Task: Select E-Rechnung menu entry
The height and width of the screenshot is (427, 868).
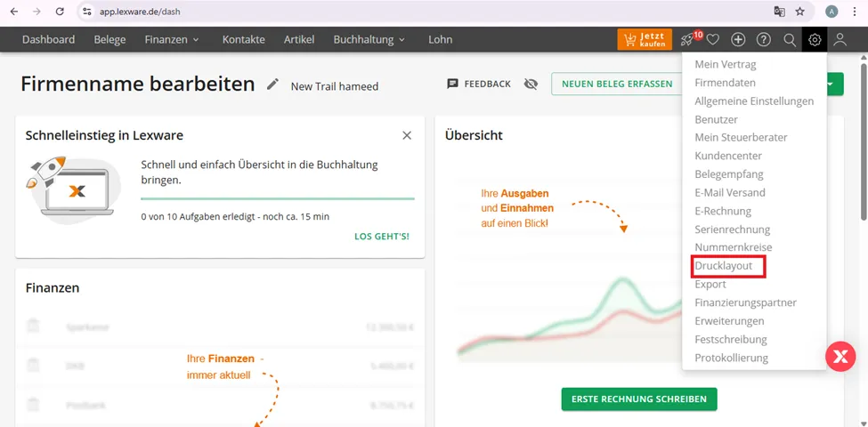Action: [x=723, y=212]
